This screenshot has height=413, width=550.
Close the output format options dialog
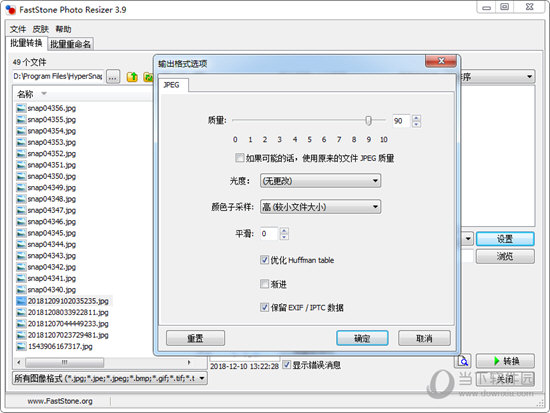441,61
